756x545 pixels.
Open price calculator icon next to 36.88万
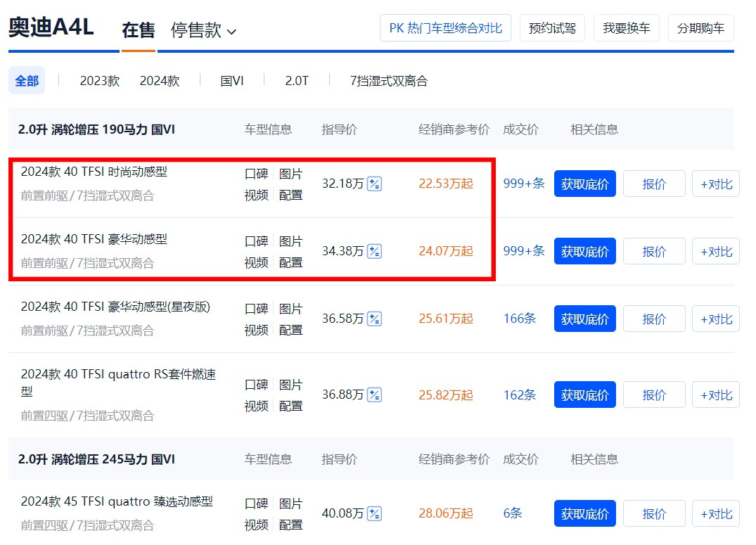click(x=374, y=395)
